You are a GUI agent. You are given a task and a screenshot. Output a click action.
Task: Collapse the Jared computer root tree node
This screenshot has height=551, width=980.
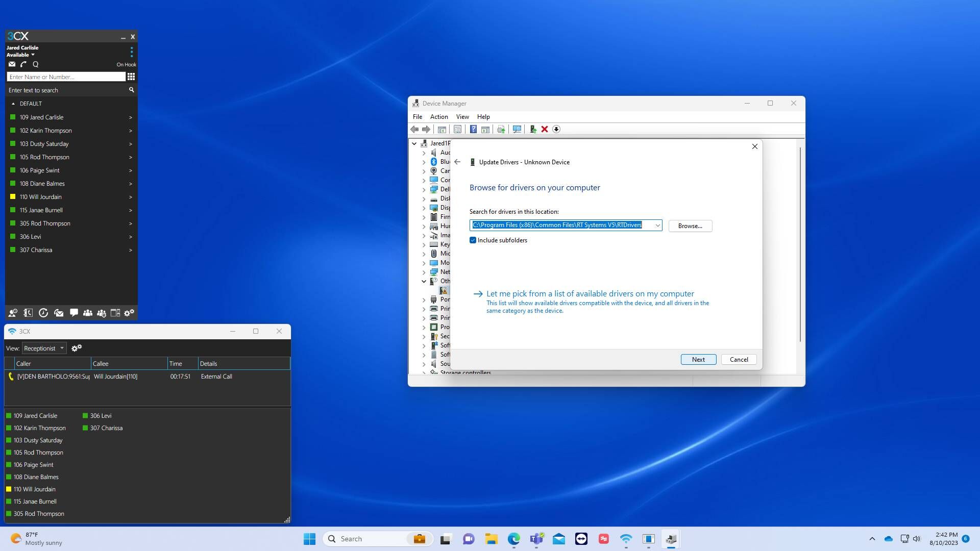pos(414,143)
